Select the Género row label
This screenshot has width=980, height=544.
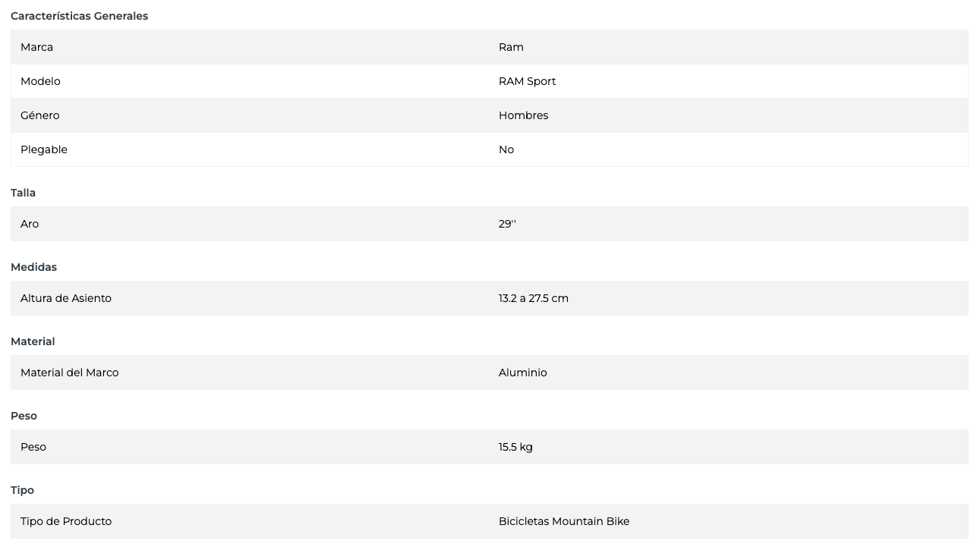tap(39, 115)
